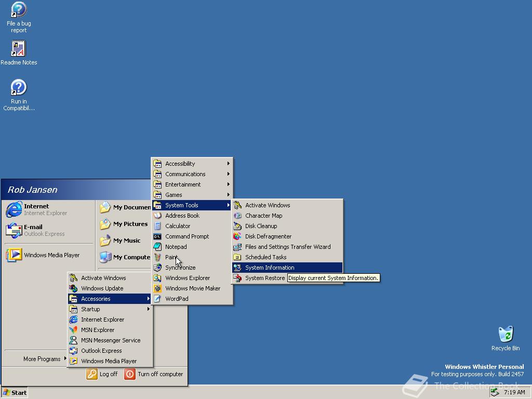The width and height of the screenshot is (532, 399).
Task: Click the Disk Defragmenter icon
Action: tap(237, 236)
